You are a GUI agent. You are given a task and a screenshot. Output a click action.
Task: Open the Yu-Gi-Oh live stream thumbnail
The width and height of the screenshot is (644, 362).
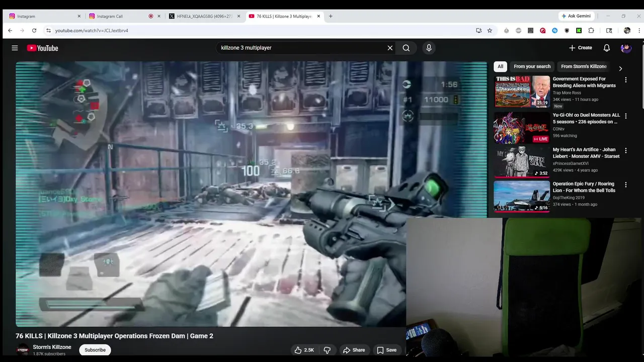coord(522,127)
